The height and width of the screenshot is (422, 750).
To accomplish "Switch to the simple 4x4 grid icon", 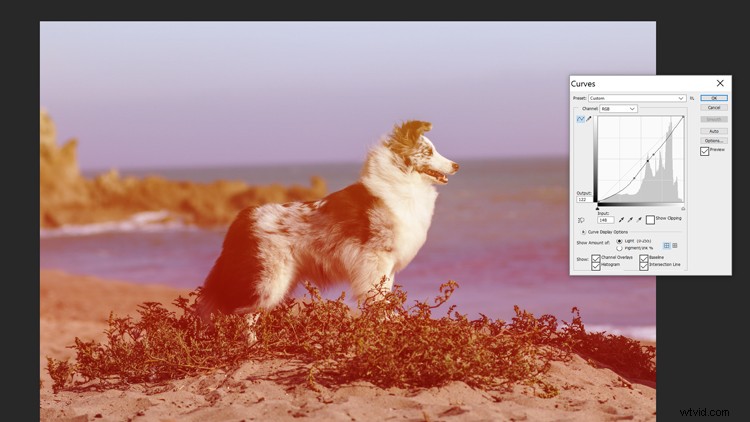I will point(666,244).
